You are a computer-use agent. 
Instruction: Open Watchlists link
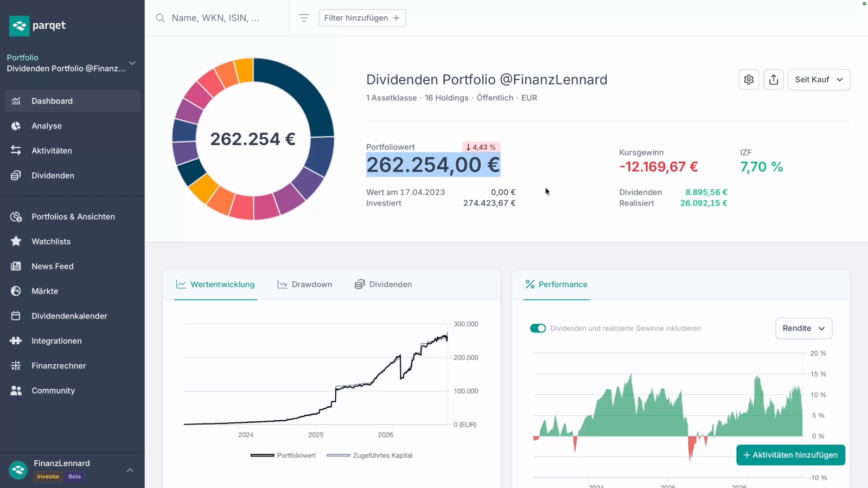(72, 241)
